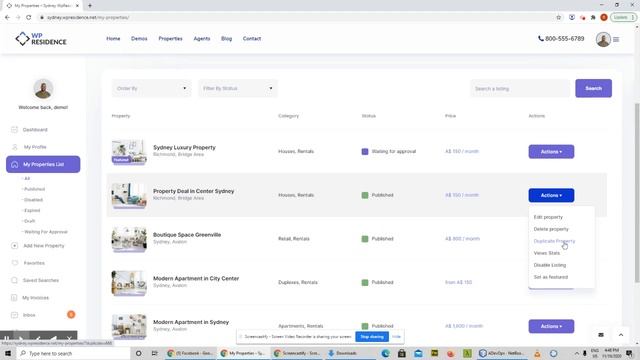This screenshot has height=360, width=640.
Task: Hide the Screencastify sharing bar
Action: (396, 337)
